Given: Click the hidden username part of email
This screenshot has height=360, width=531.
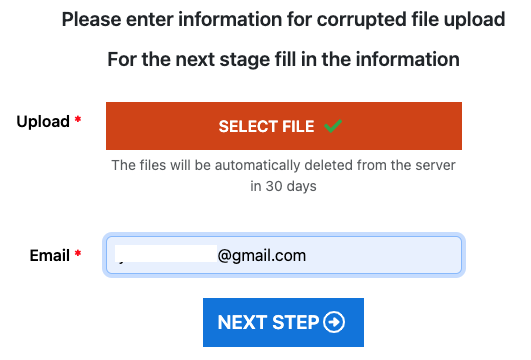Looking at the screenshot, I should [x=166, y=254].
